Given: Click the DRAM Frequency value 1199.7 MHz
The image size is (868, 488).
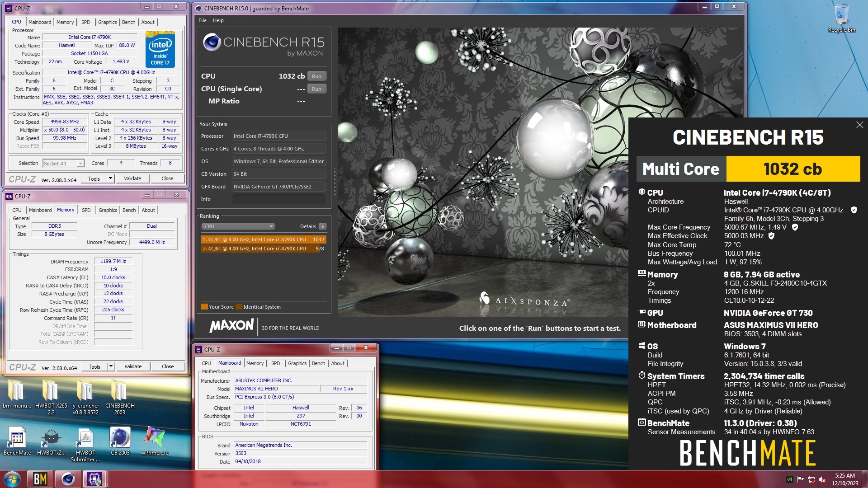Looking at the screenshot, I should pos(113,261).
